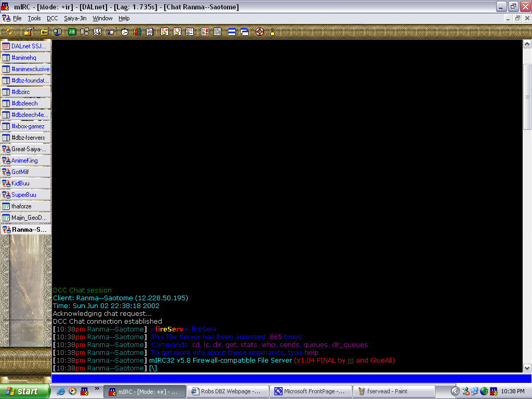Expand hidden Quick Launch icons chevron

click(97, 388)
